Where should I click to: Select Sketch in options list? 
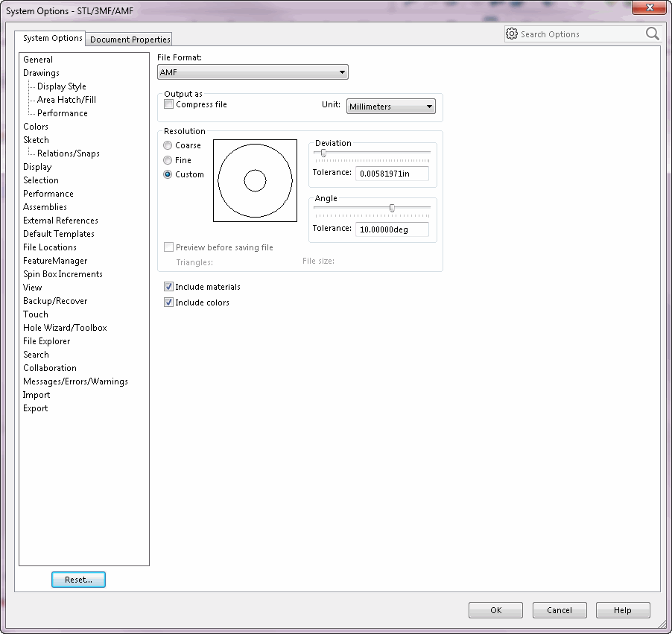click(x=36, y=140)
